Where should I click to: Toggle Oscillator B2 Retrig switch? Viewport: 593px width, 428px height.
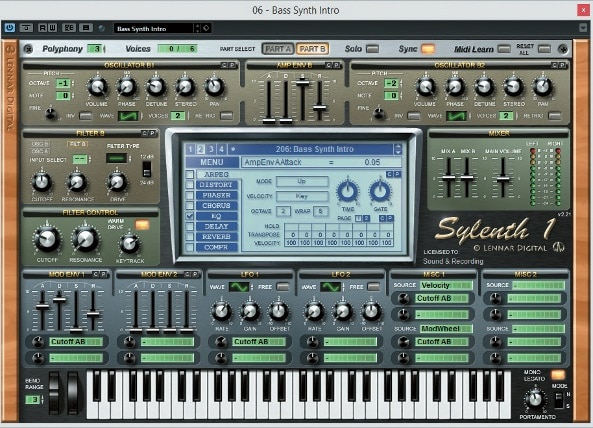point(555,116)
